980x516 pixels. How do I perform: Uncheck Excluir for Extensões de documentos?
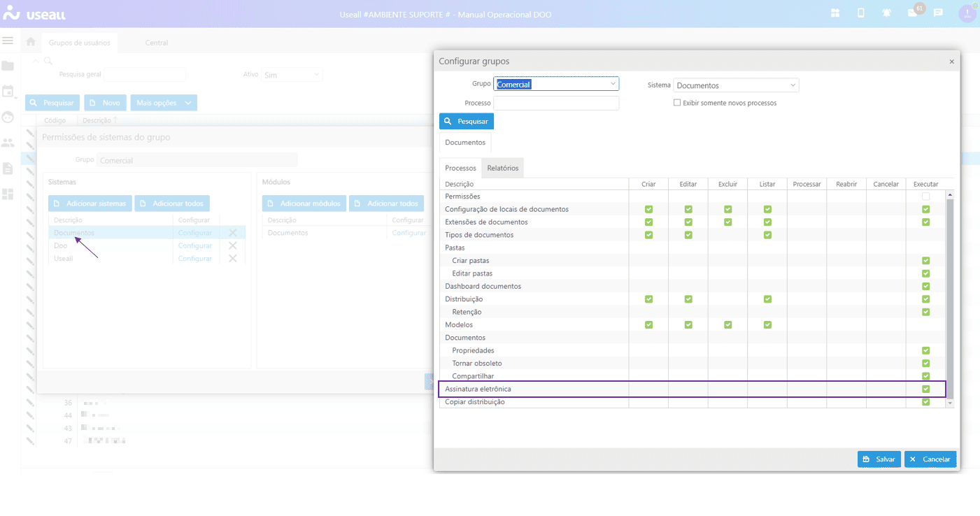point(727,222)
